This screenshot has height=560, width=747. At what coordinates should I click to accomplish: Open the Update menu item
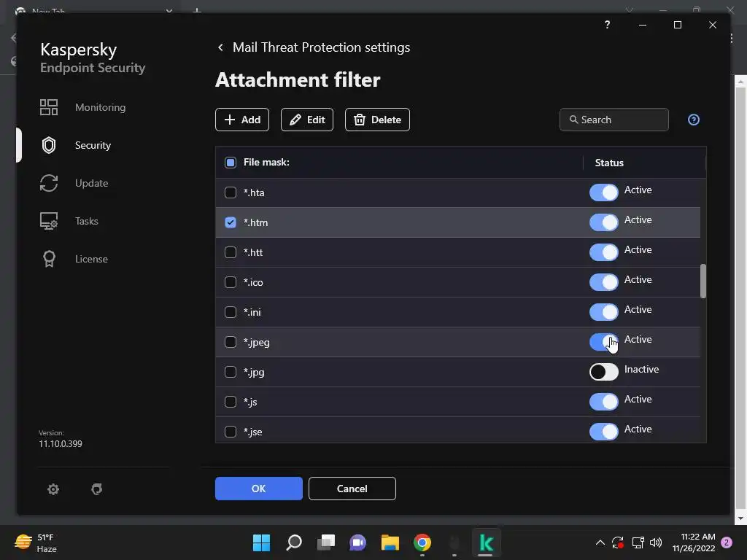pyautogui.click(x=91, y=183)
